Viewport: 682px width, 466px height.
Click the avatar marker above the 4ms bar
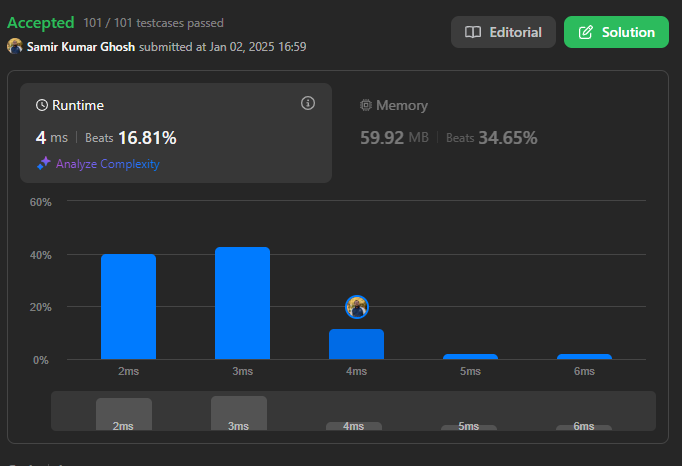(357, 307)
